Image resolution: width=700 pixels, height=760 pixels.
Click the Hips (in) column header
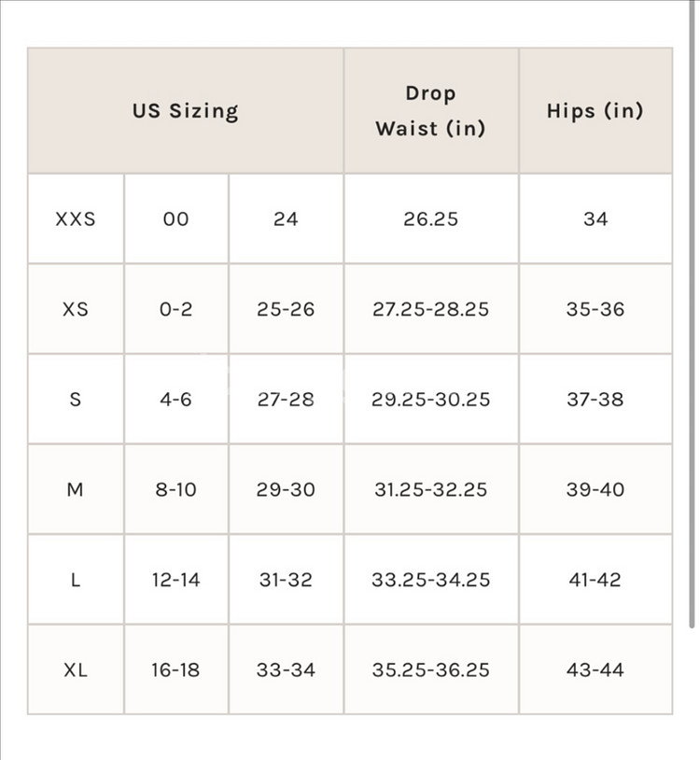click(595, 111)
